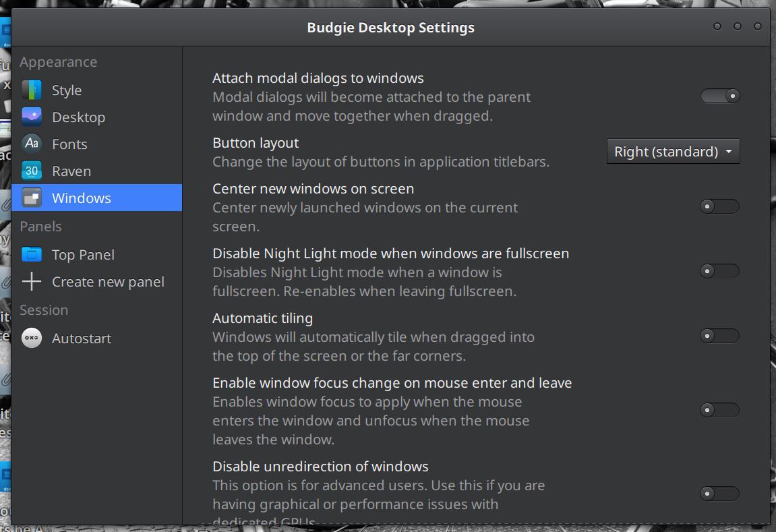Image resolution: width=776 pixels, height=532 pixels.
Task: Click the Style sidebar icon
Action: click(32, 90)
